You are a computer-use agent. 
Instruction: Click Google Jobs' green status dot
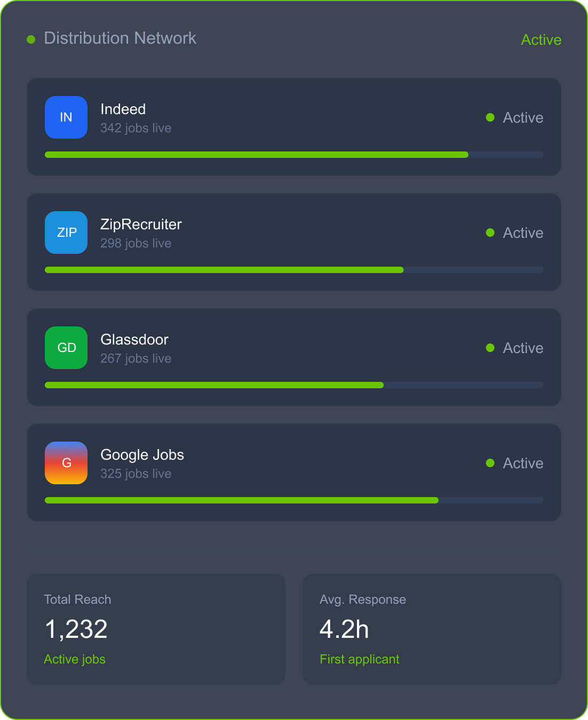tap(490, 463)
